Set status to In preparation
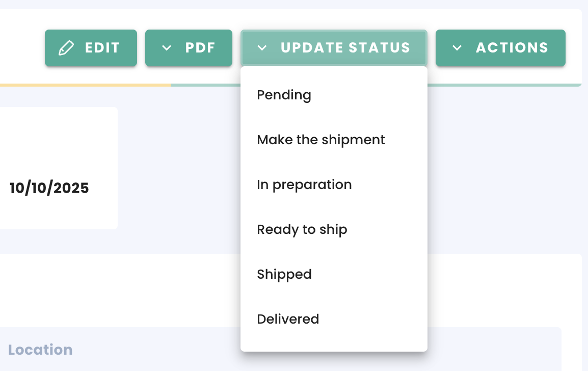 304,185
